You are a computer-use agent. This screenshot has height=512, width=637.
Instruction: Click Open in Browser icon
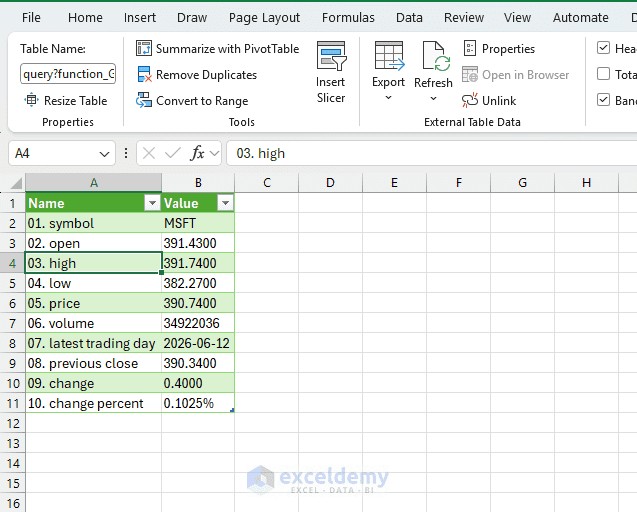point(470,75)
